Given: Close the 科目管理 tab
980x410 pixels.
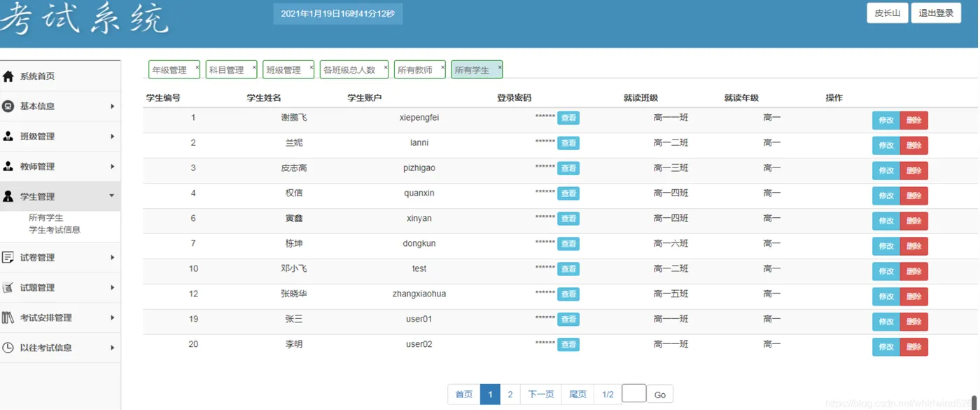Looking at the screenshot, I should [254, 67].
